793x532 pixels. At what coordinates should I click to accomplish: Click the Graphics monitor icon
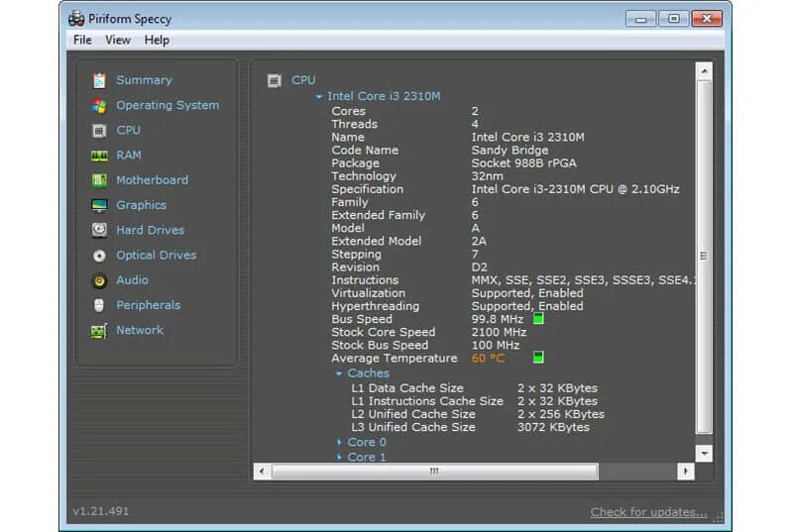click(99, 206)
